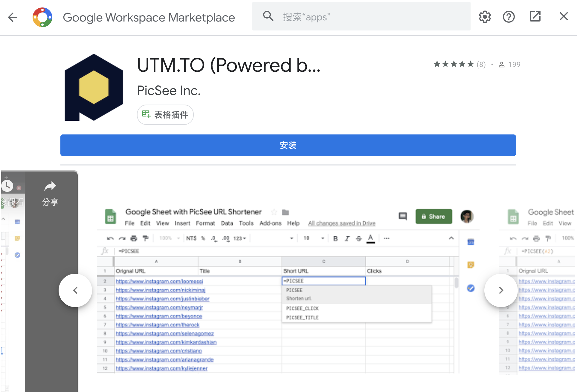577x392 pixels.
Task: Click the 表格插件 category chip
Action: click(165, 115)
